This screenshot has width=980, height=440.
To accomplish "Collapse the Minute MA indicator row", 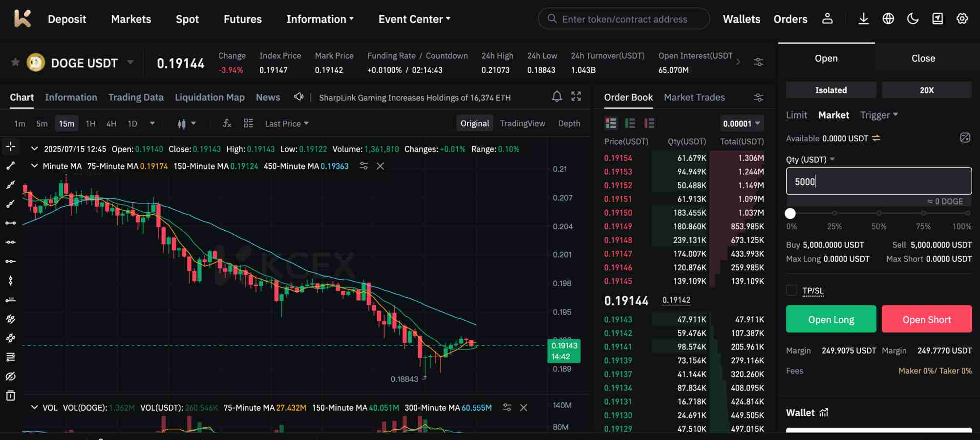I will tap(34, 166).
